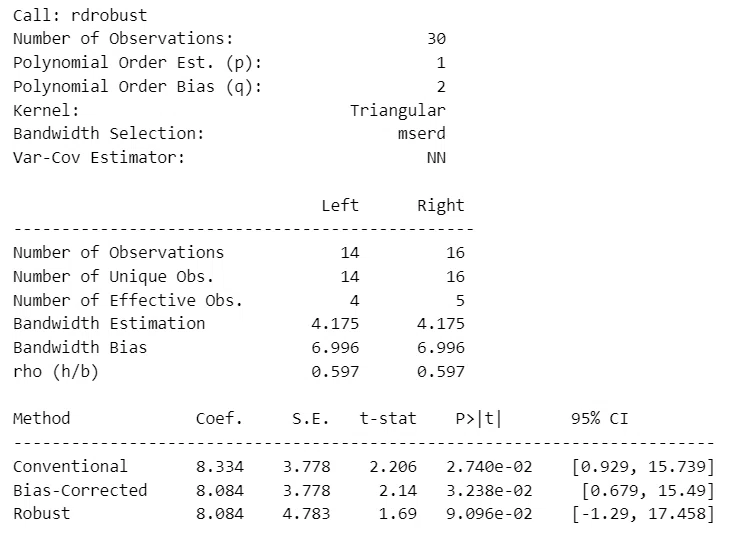Click the 95% CI column header
The image size is (735, 536).
[600, 418]
